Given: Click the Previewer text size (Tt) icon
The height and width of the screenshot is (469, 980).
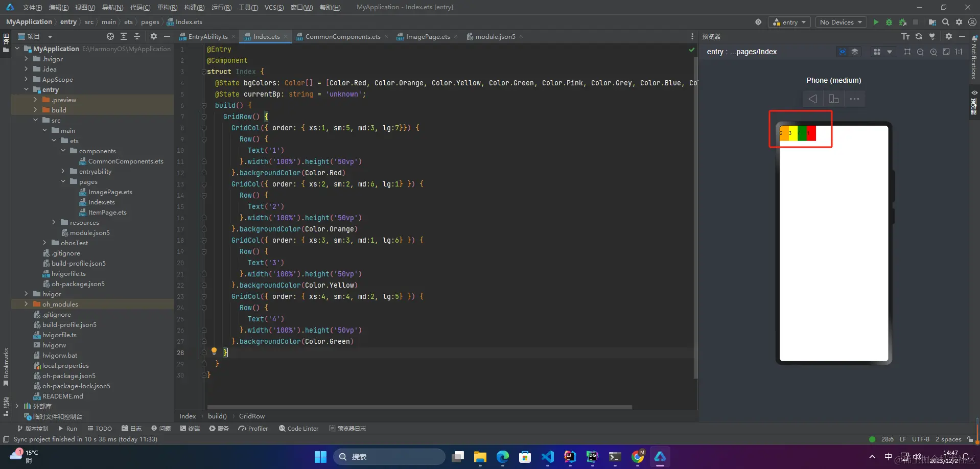Looking at the screenshot, I should click(x=905, y=36).
